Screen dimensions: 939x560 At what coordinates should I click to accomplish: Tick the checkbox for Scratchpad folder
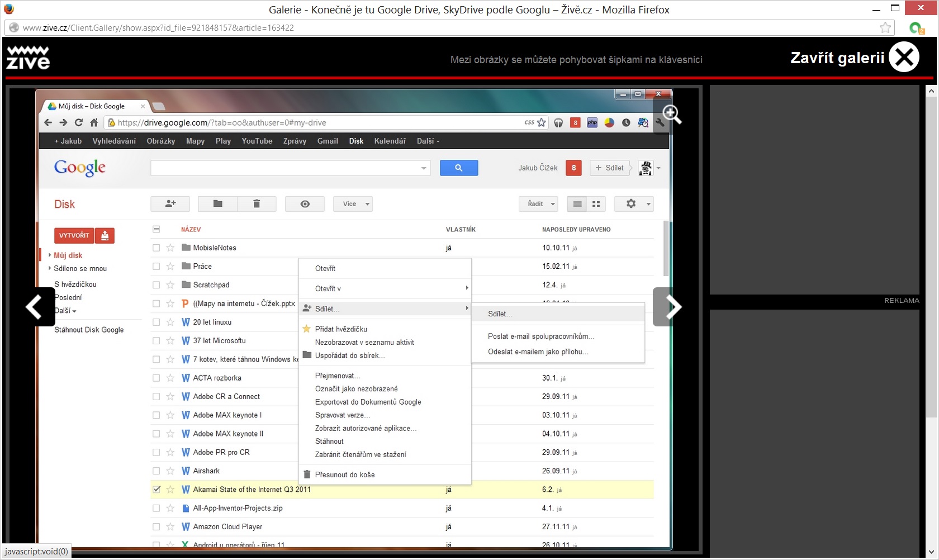[x=156, y=285]
